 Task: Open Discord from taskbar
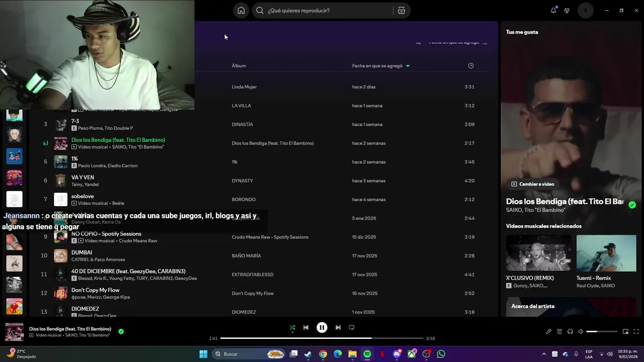click(x=397, y=354)
